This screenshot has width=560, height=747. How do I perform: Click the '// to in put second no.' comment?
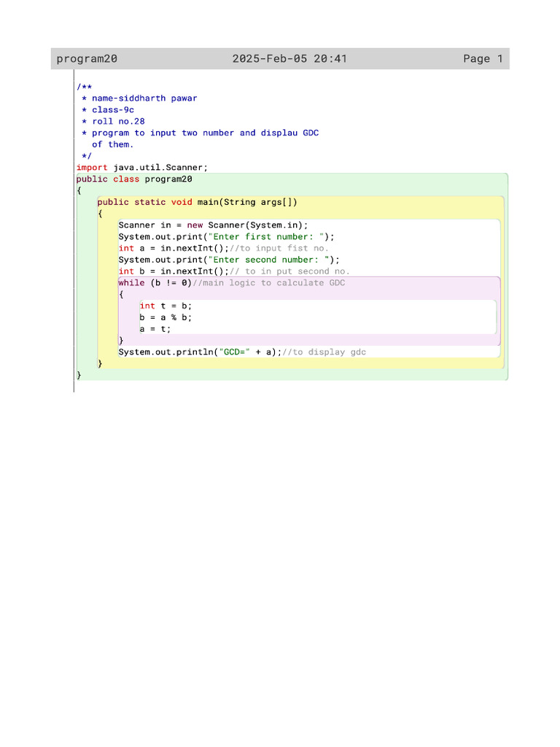[x=289, y=271]
